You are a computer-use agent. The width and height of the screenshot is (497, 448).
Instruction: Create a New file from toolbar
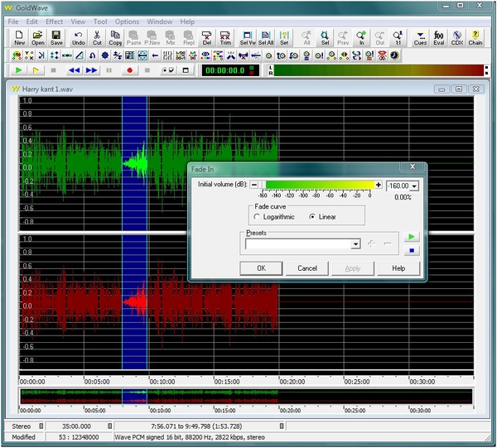coord(19,38)
